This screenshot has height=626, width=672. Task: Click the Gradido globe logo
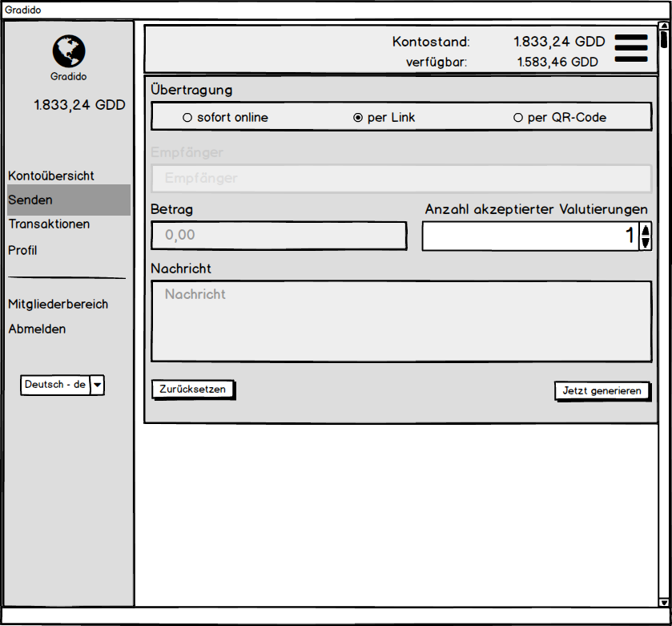68,50
